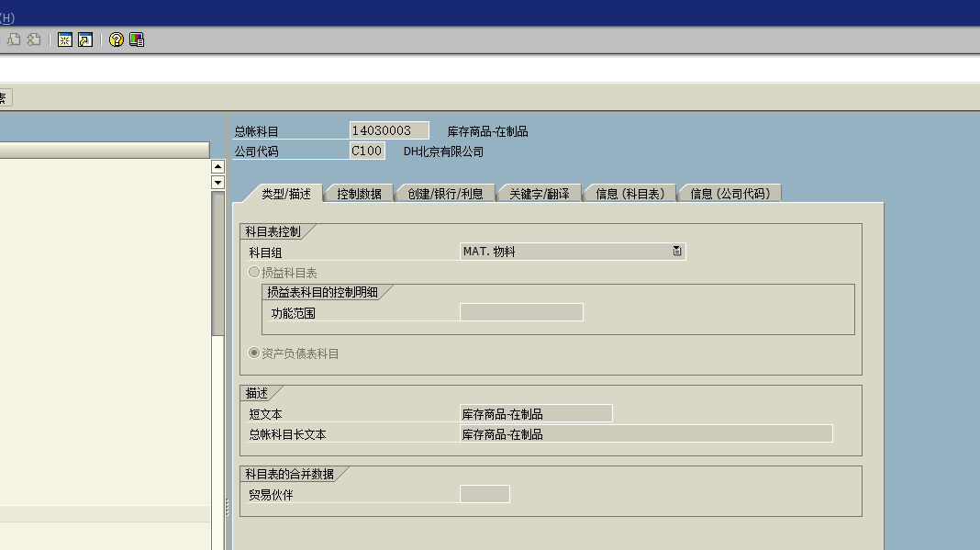This screenshot has height=550, width=980.
Task: Click the 描述 group title
Action: pyautogui.click(x=256, y=394)
